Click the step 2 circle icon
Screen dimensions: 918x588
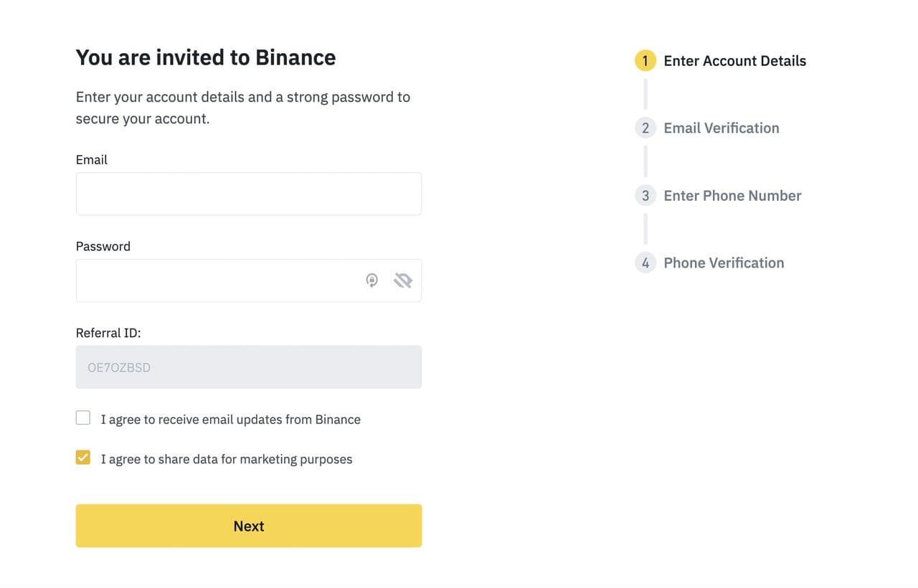[x=645, y=128]
